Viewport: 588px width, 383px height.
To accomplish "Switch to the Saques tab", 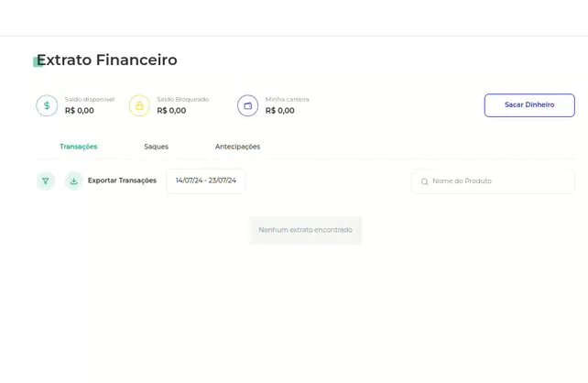I will (x=156, y=147).
